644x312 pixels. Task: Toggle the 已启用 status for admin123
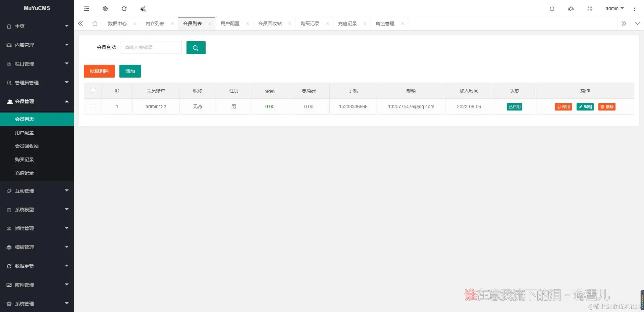coord(514,106)
